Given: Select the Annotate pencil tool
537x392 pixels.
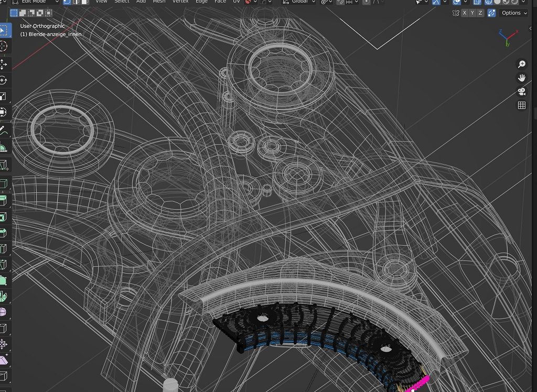Looking at the screenshot, I should pyautogui.click(x=3, y=130).
